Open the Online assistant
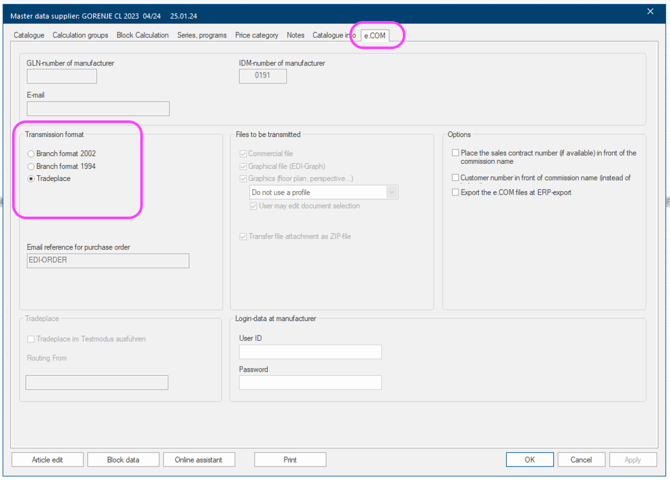 point(199,460)
